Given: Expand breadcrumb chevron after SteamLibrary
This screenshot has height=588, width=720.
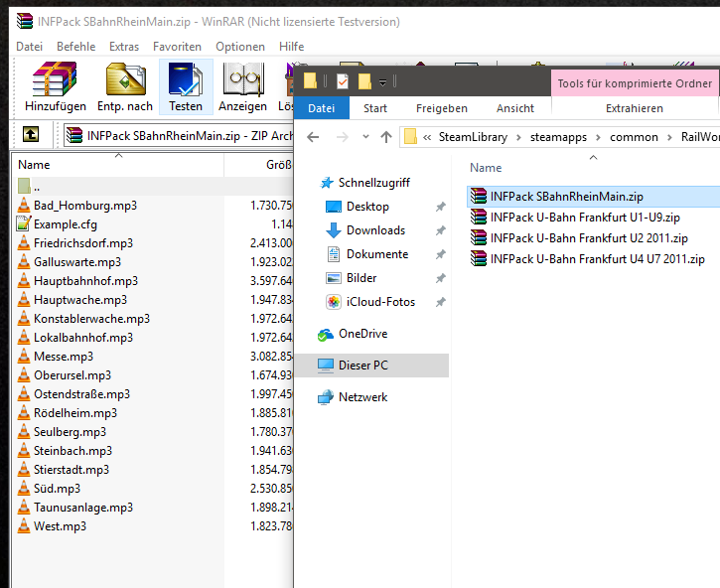Looking at the screenshot, I should [x=518, y=137].
